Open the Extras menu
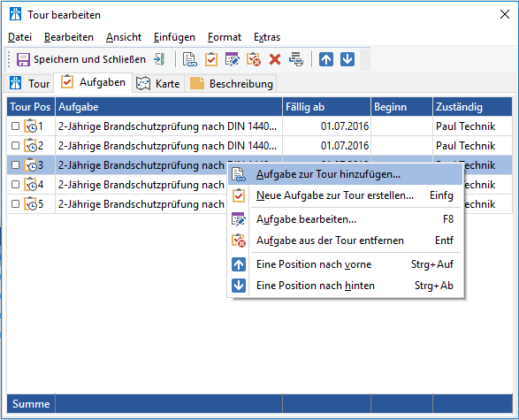Image resolution: width=519 pixels, height=420 pixels. click(x=267, y=37)
